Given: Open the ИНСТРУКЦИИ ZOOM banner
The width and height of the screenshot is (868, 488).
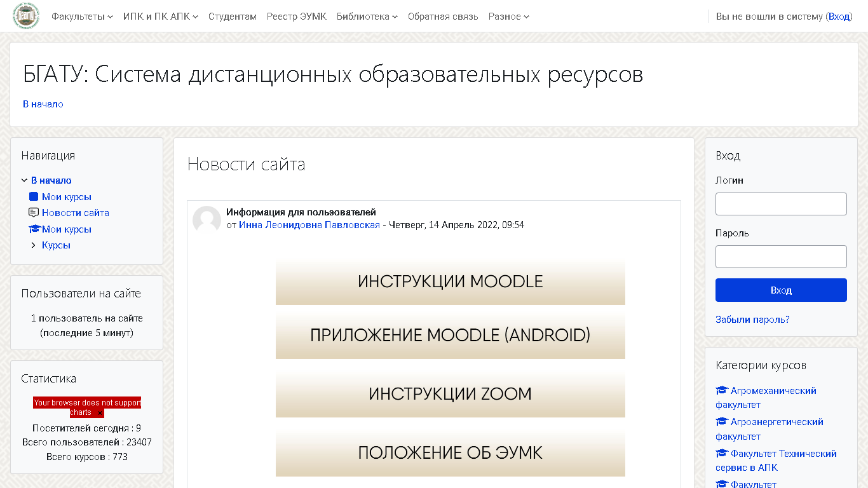Looking at the screenshot, I should (451, 394).
